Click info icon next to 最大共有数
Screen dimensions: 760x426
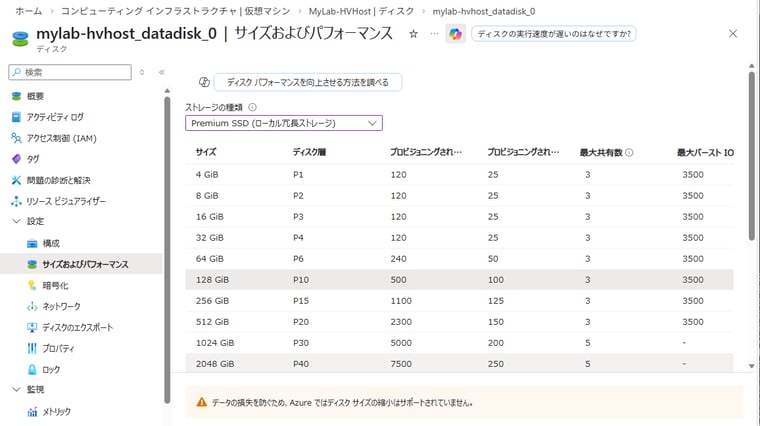(629, 153)
